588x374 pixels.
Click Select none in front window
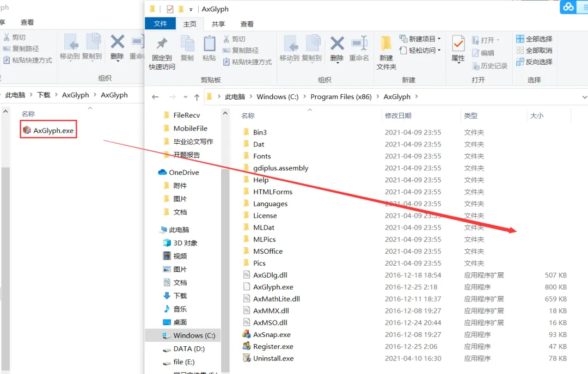(x=535, y=50)
